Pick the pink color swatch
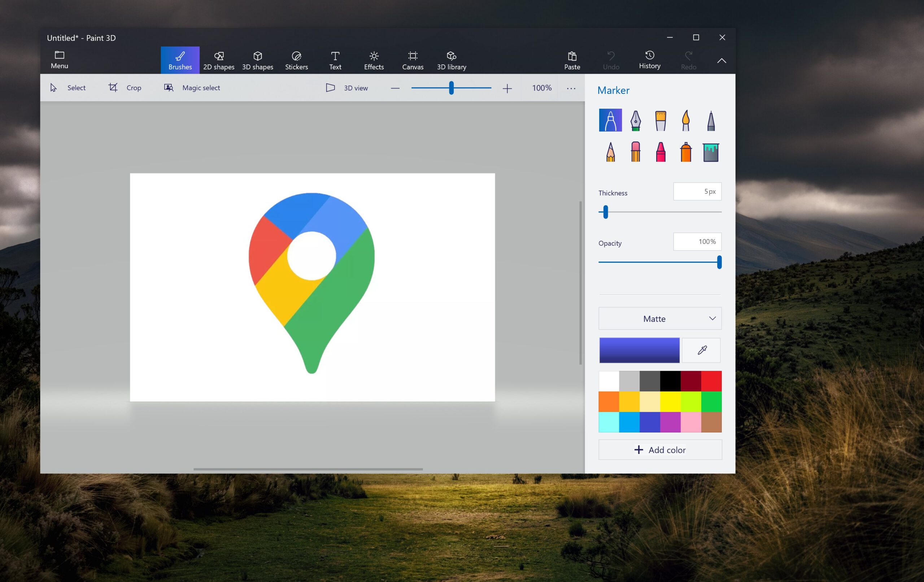This screenshot has width=924, height=582. click(x=691, y=422)
